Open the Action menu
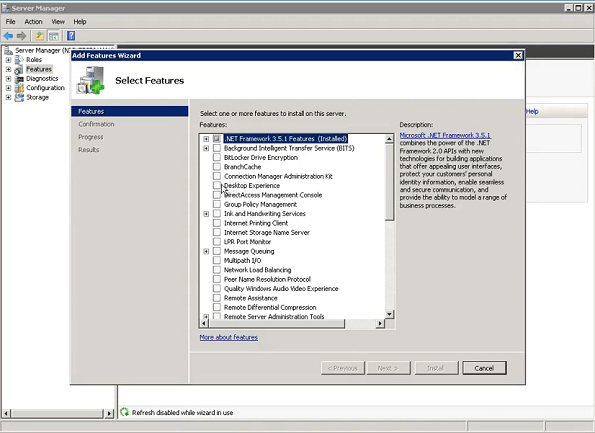 [33, 22]
